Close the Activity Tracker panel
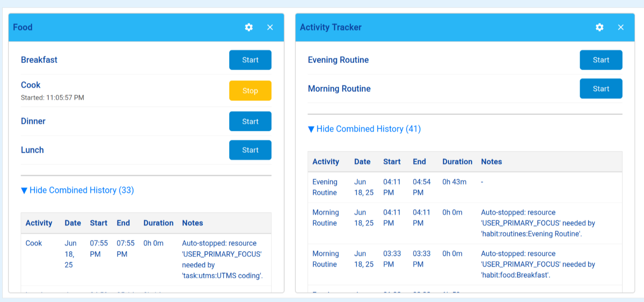This screenshot has width=644, height=302. coord(621,27)
